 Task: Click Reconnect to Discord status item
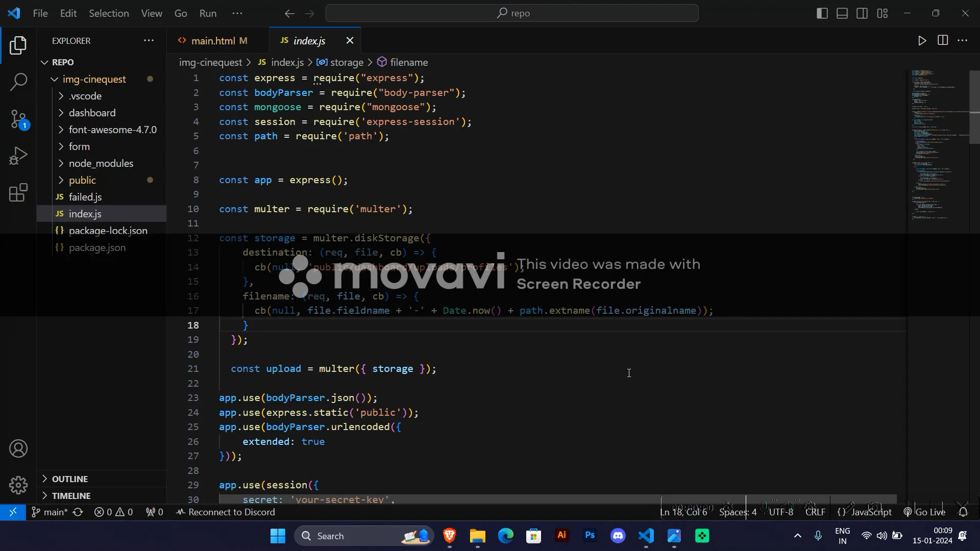tap(226, 512)
